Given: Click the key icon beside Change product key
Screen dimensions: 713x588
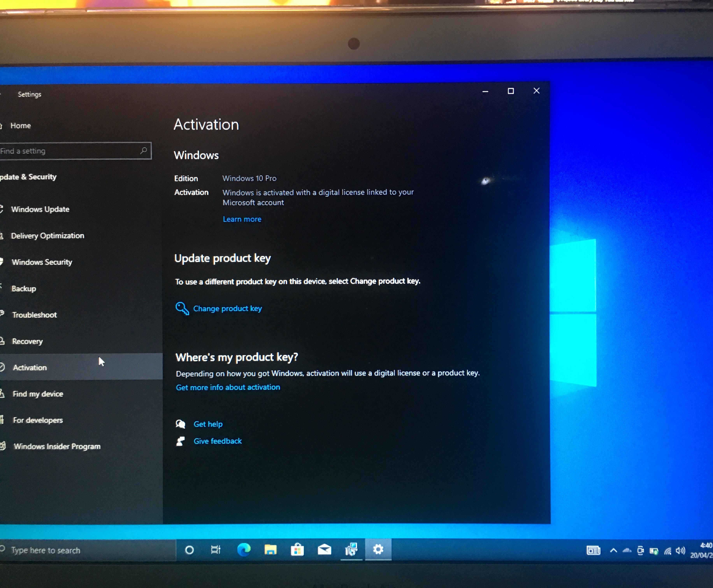Looking at the screenshot, I should [182, 308].
